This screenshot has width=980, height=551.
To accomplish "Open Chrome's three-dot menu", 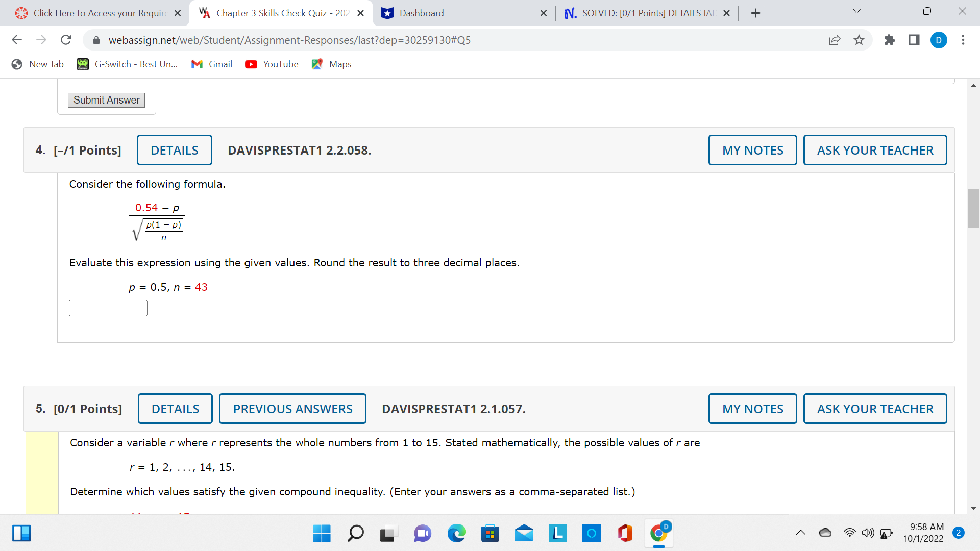I will coord(964,40).
